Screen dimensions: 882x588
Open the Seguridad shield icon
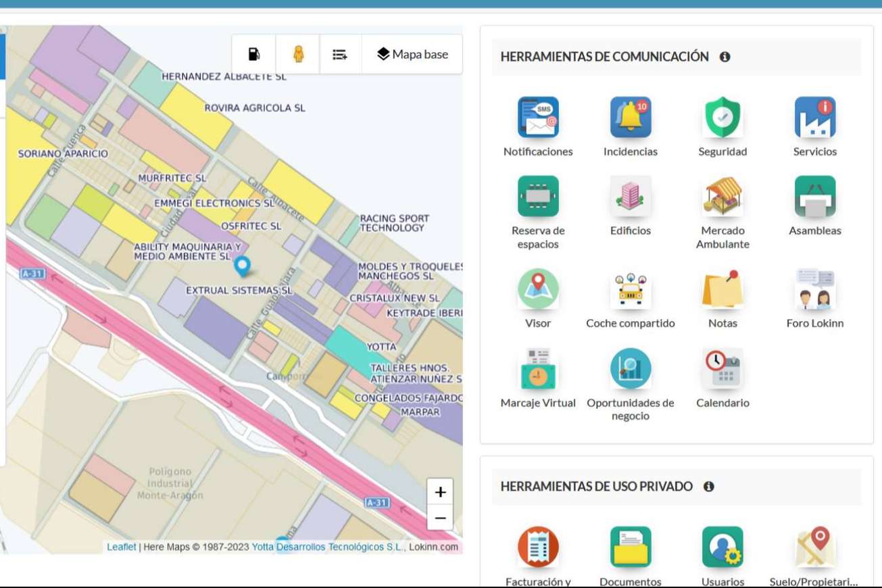[x=722, y=118]
